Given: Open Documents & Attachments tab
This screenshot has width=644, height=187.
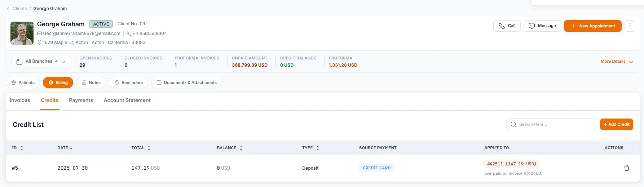Looking at the screenshot, I should pyautogui.click(x=186, y=83).
